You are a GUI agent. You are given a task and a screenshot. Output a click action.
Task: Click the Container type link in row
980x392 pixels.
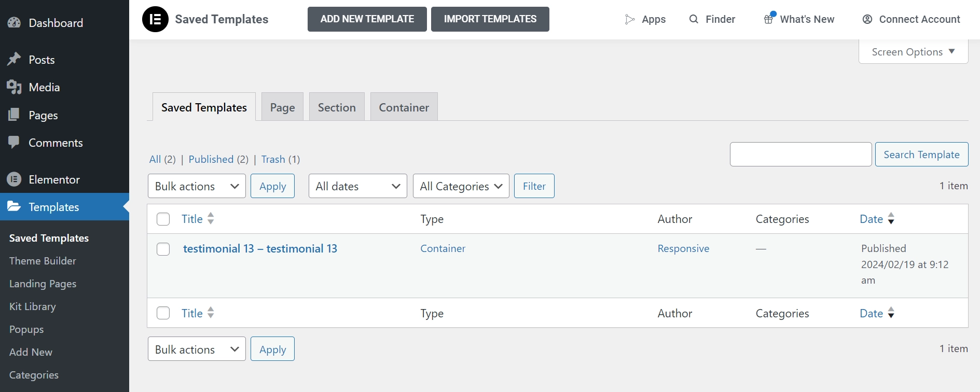[x=443, y=248]
